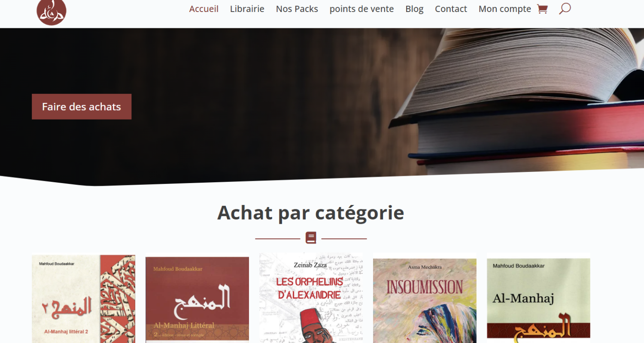The image size is (644, 343).
Task: Click author name Zeinab Zaza on cover
Action: [x=310, y=265]
